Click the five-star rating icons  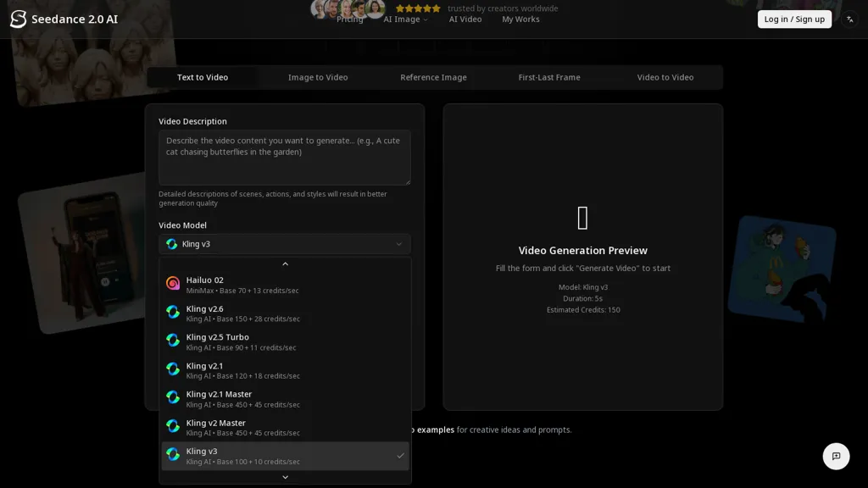coord(418,8)
